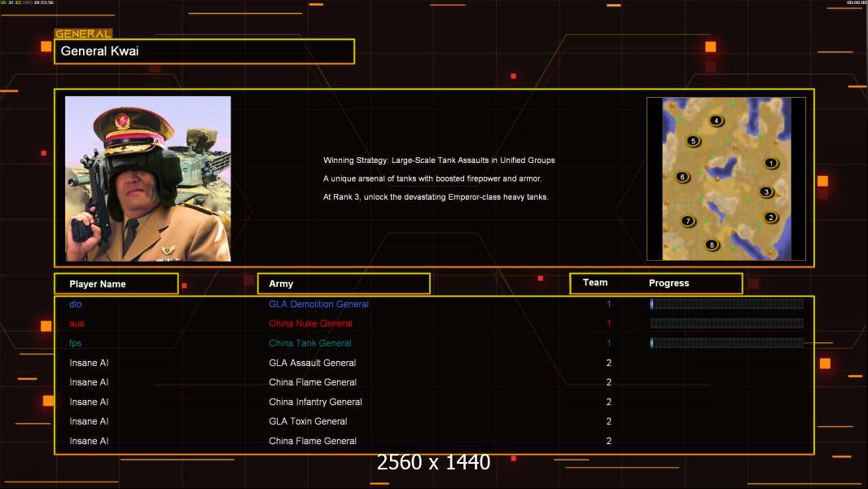This screenshot has width=868, height=489.
Task: Click team number in dio's row
Action: [608, 304]
